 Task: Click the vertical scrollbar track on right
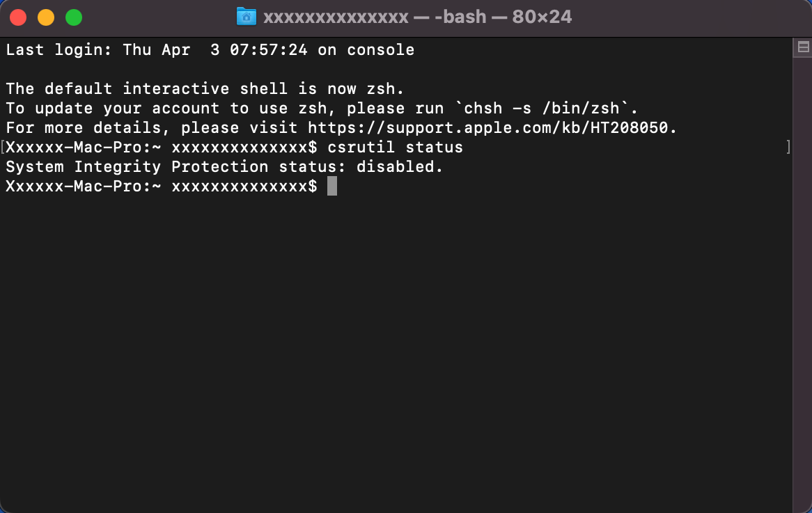pyautogui.click(x=802, y=285)
